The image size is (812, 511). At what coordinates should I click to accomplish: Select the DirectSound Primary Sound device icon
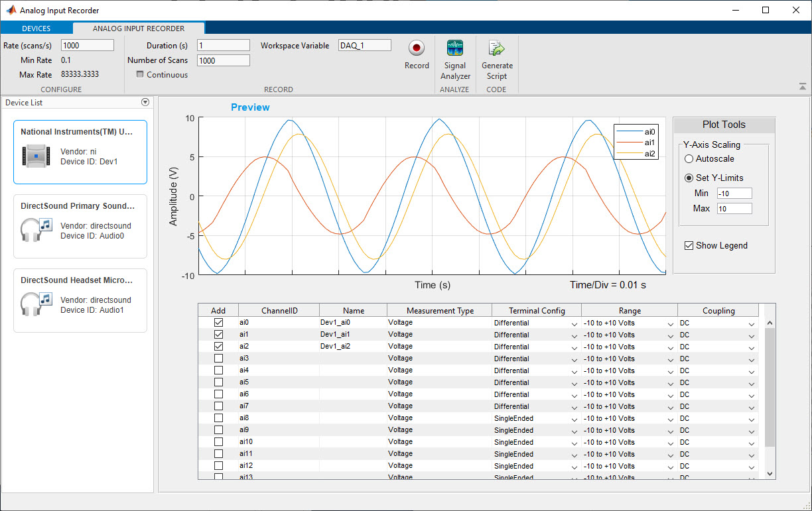click(x=36, y=230)
